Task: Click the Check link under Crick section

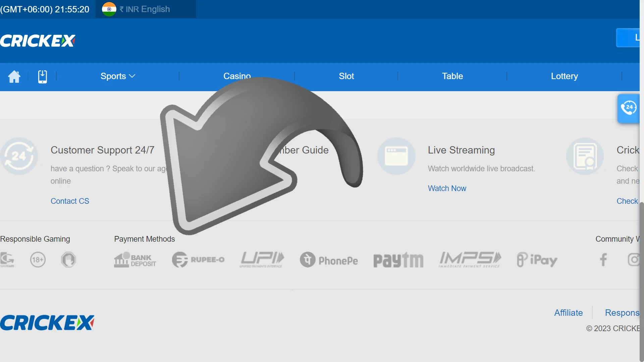Action: [x=627, y=201]
